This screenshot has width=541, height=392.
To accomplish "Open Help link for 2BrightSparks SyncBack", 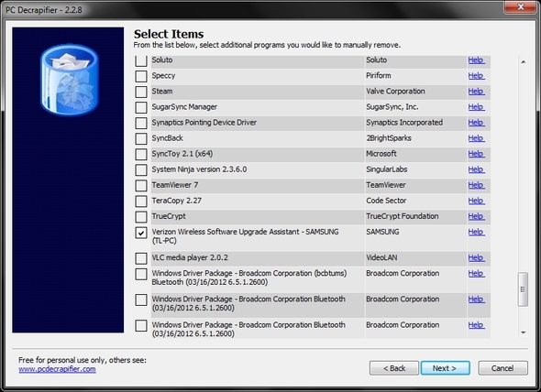I will pyautogui.click(x=476, y=138).
